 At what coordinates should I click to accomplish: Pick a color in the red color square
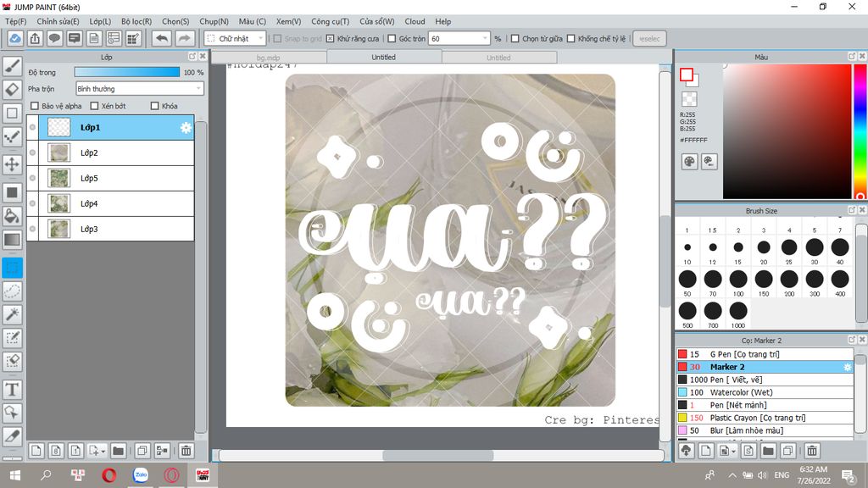(787, 131)
